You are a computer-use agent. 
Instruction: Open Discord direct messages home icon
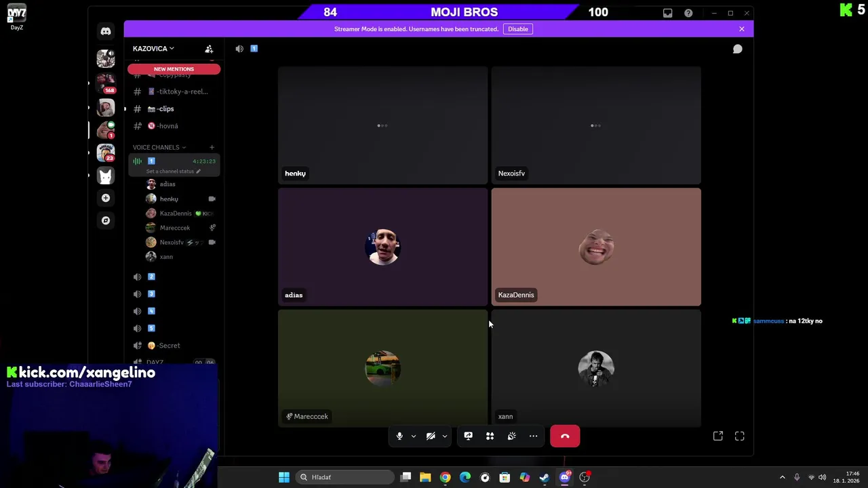click(x=106, y=31)
